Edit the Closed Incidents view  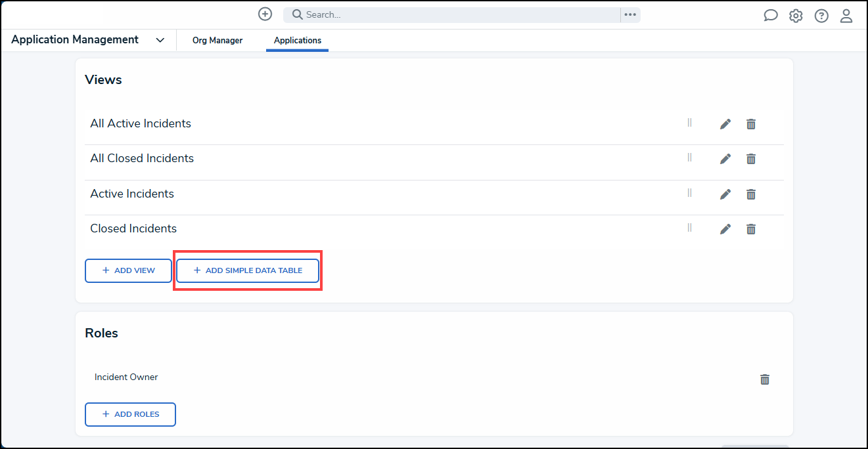coord(725,228)
